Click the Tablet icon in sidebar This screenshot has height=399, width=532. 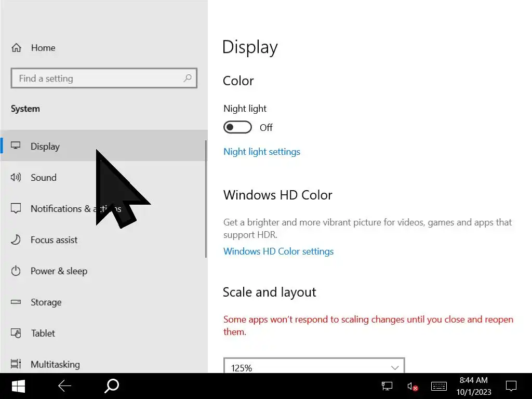(16, 333)
